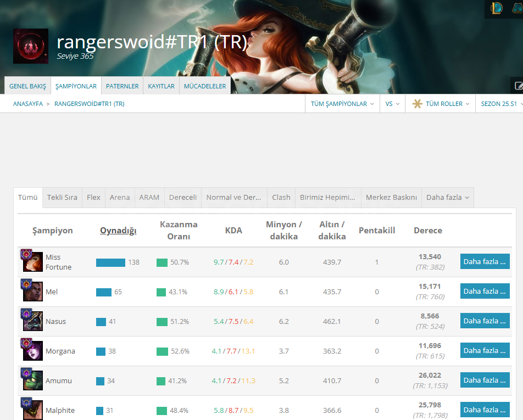Click Daha fazla button for Miss Fortune
523x420 pixels.
click(485, 262)
